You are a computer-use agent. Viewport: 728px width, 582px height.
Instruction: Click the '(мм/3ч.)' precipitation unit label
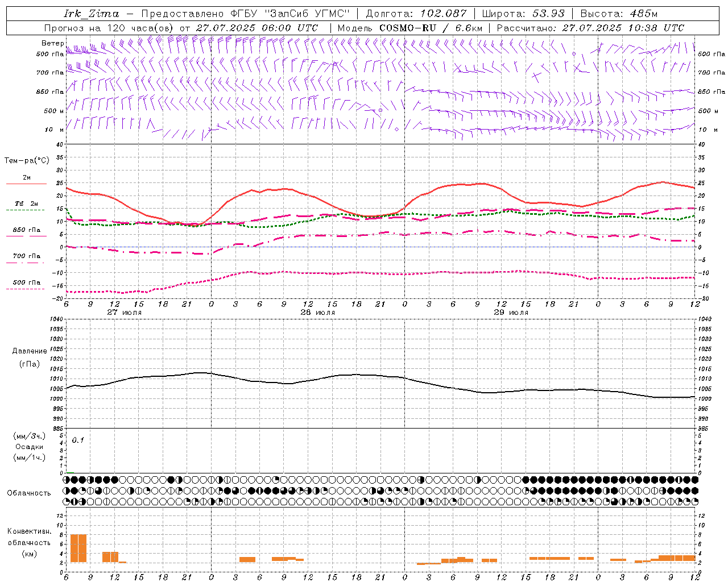tap(30, 436)
